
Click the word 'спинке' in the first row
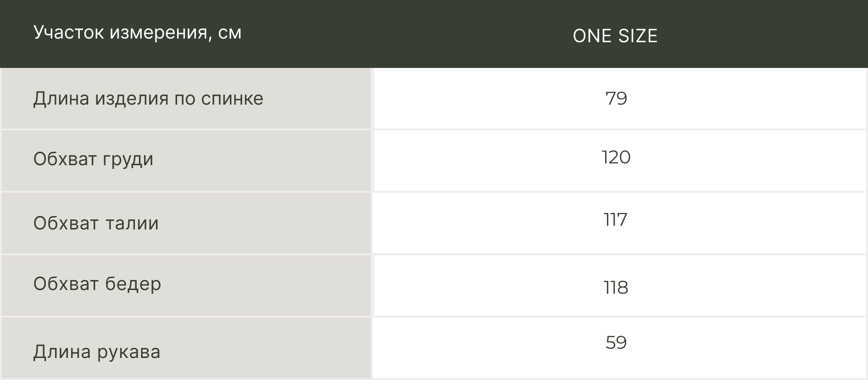point(232,99)
